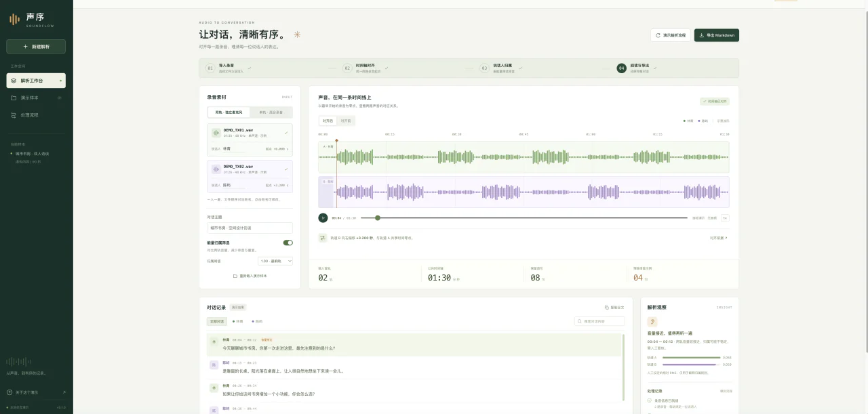Viewport: 868px width, 414px height.
Task: Click the 陈屿 legend item above waveform
Action: pyautogui.click(x=703, y=121)
